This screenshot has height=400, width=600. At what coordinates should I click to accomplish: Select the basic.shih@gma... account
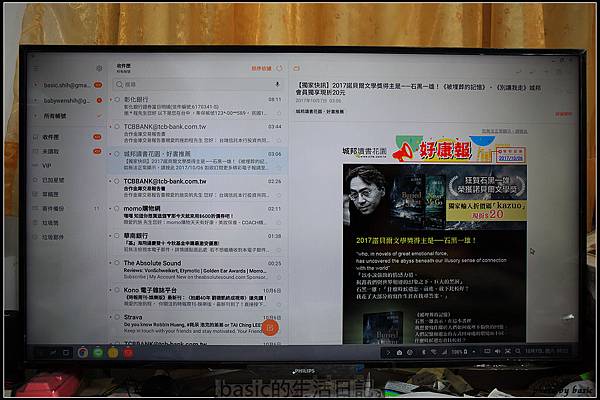click(67, 85)
